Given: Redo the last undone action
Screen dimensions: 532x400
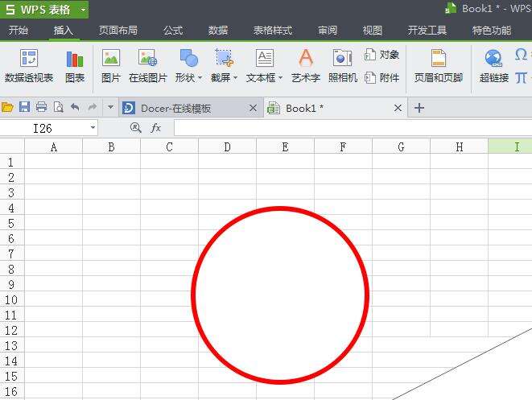Looking at the screenshot, I should click(92, 107).
